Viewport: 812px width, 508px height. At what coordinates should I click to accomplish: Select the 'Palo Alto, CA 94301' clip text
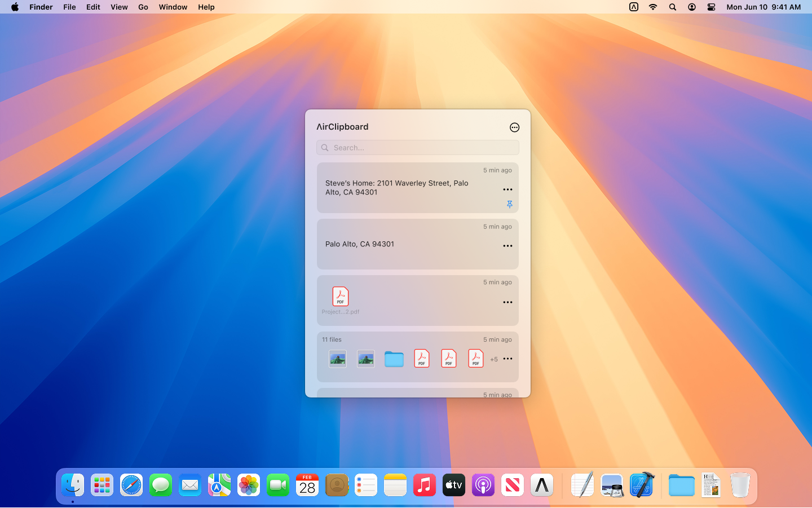click(360, 244)
